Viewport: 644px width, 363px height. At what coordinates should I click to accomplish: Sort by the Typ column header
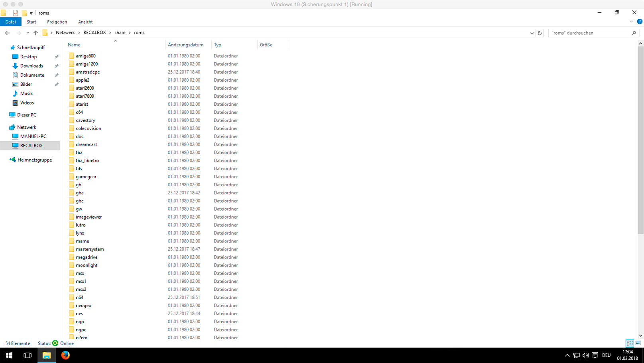(217, 45)
